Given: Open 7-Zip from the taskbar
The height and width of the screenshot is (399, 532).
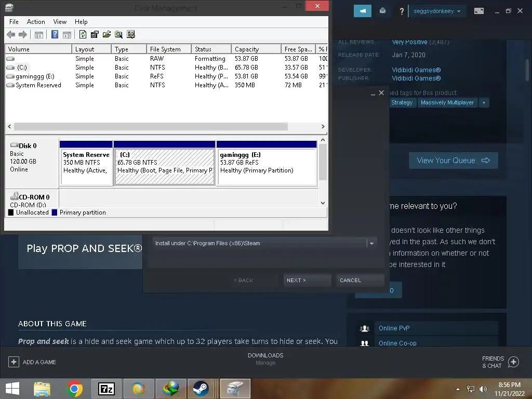Looking at the screenshot, I should click(107, 389).
